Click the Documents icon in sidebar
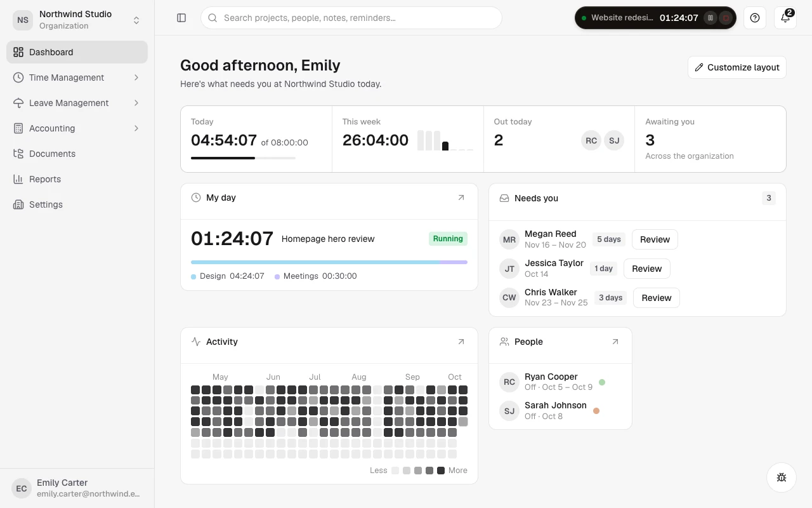This screenshot has height=508, width=812. [x=18, y=154]
